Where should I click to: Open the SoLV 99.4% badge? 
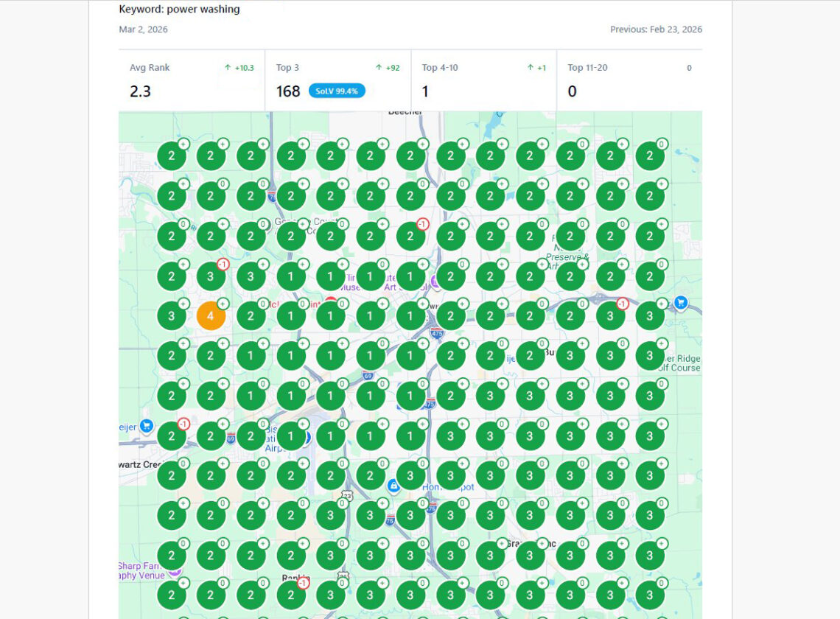click(x=337, y=91)
